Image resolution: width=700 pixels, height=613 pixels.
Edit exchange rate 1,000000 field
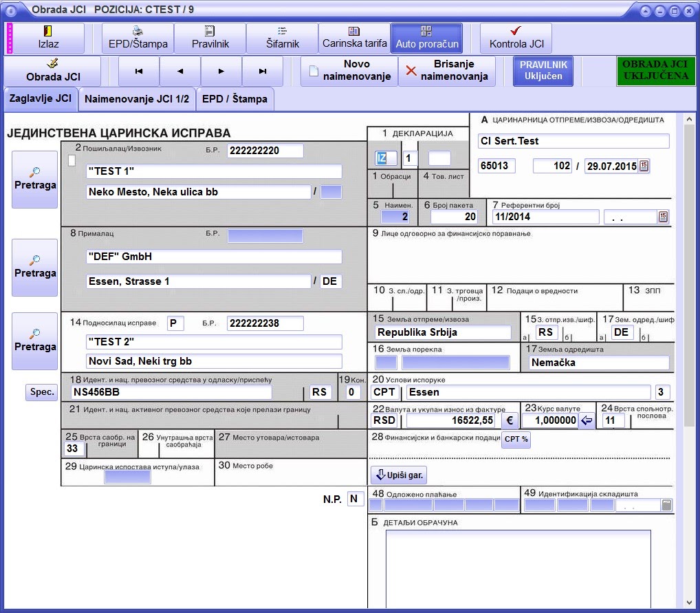click(x=550, y=420)
